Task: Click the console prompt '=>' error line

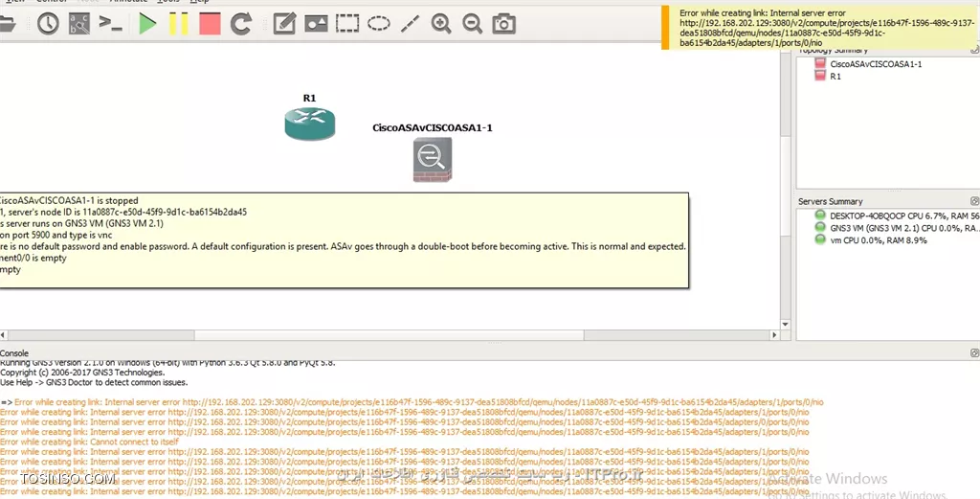Action: 412,402
